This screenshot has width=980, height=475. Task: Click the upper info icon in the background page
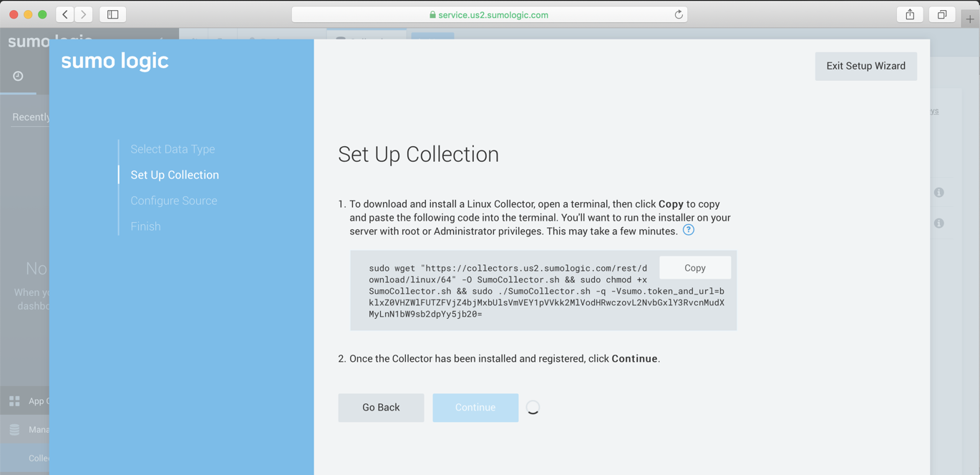tap(939, 193)
